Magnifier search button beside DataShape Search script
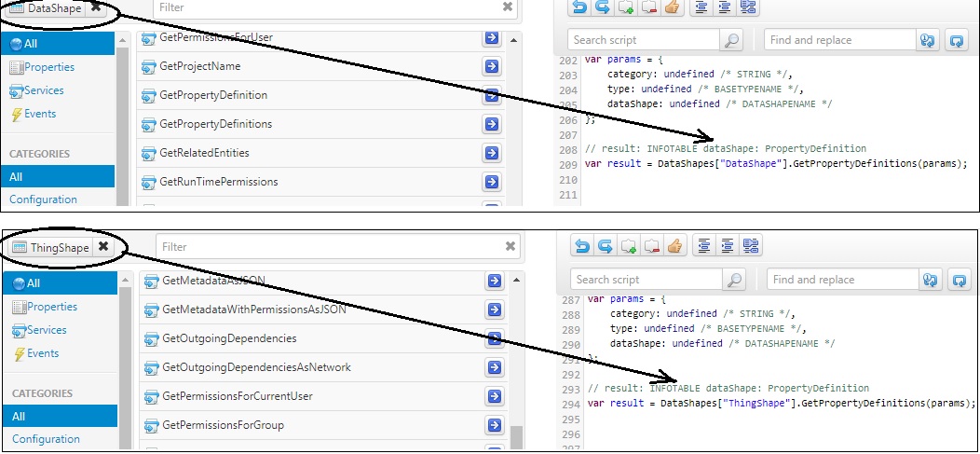This screenshot has height=454, width=980. tap(730, 39)
